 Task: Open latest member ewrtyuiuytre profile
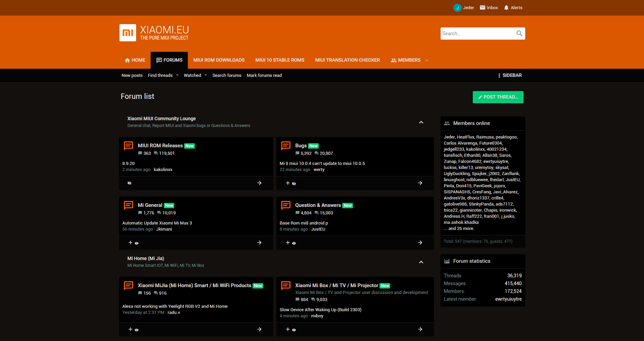tap(508, 299)
